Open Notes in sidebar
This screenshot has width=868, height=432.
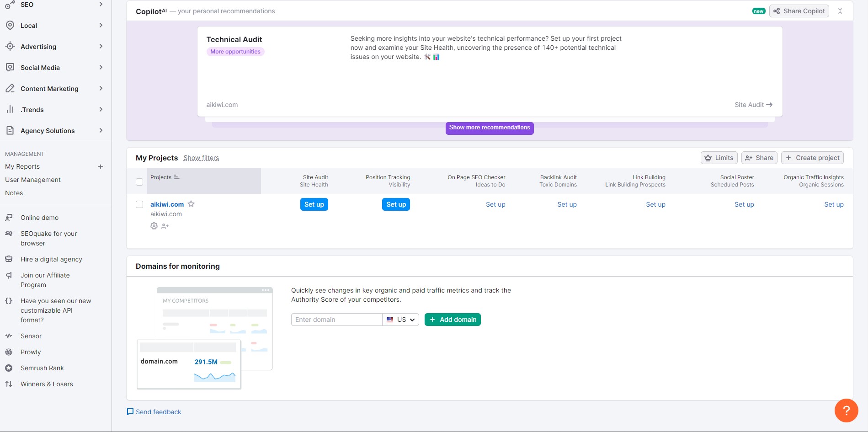click(x=14, y=193)
